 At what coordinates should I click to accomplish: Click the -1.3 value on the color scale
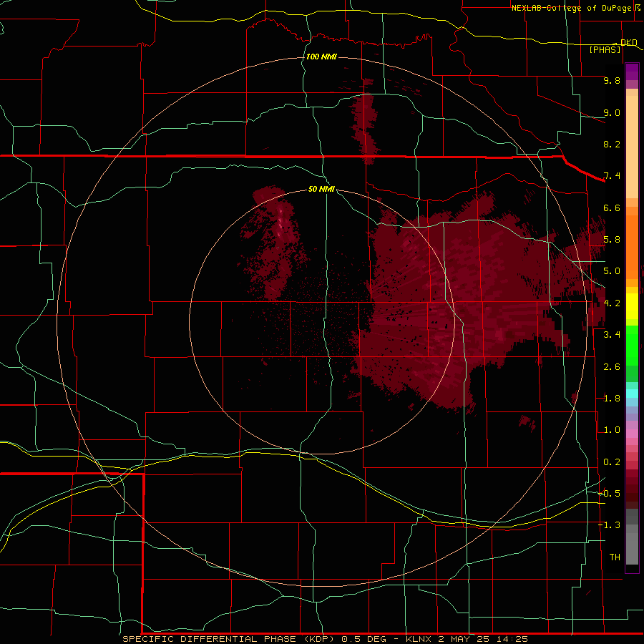click(x=609, y=525)
